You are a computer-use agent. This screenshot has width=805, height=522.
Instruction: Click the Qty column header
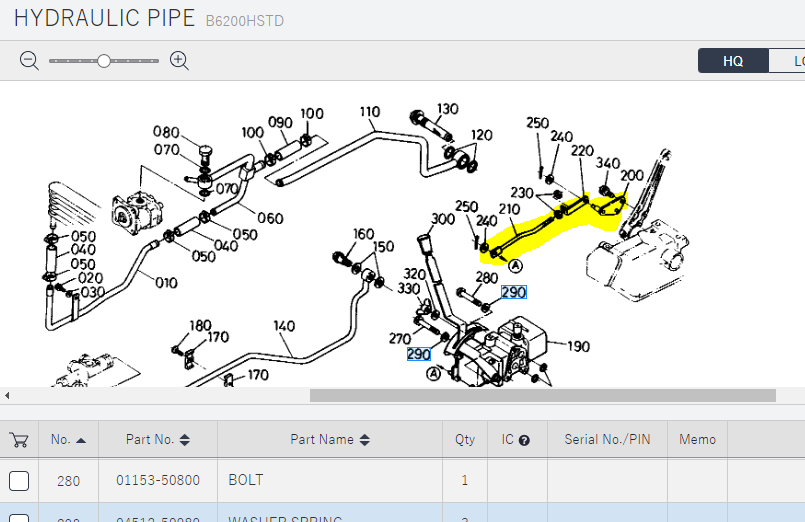[x=465, y=440]
